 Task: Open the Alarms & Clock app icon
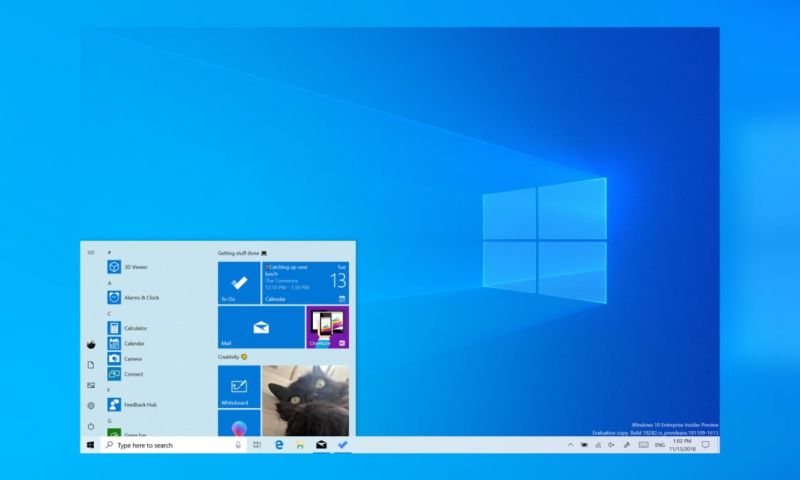114,297
